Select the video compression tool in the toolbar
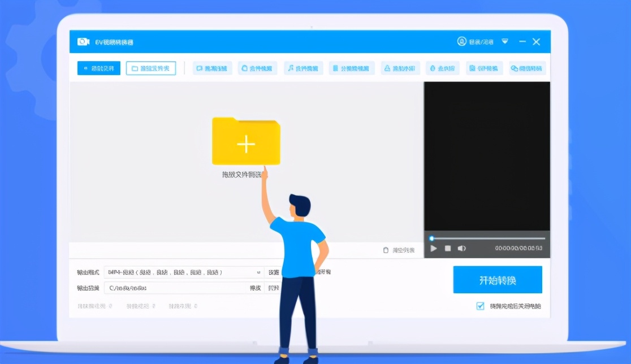This screenshot has width=631, height=364. pyautogui.click(x=213, y=68)
